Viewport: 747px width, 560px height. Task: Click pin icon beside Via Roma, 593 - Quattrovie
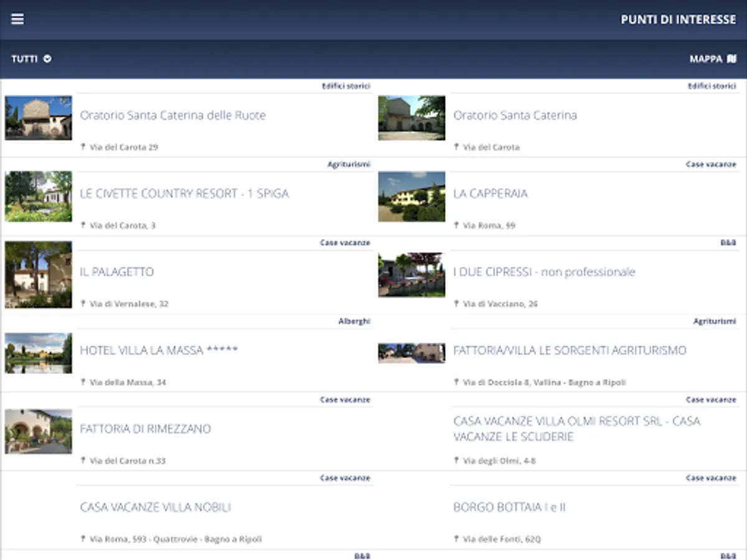[x=83, y=539]
